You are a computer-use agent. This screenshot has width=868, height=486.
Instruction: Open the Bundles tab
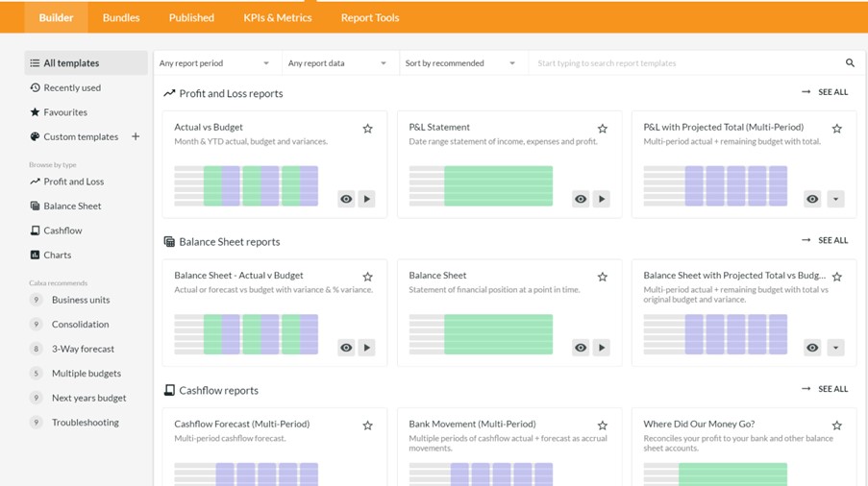121,17
